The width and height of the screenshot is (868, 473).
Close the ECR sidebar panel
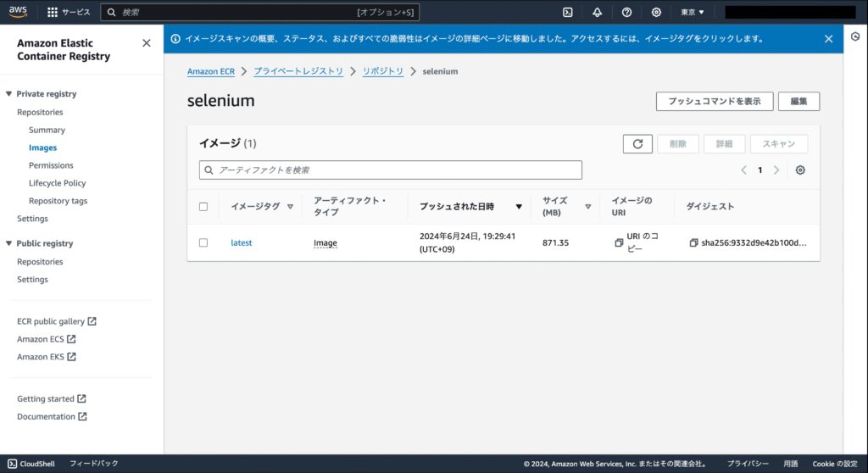(146, 43)
